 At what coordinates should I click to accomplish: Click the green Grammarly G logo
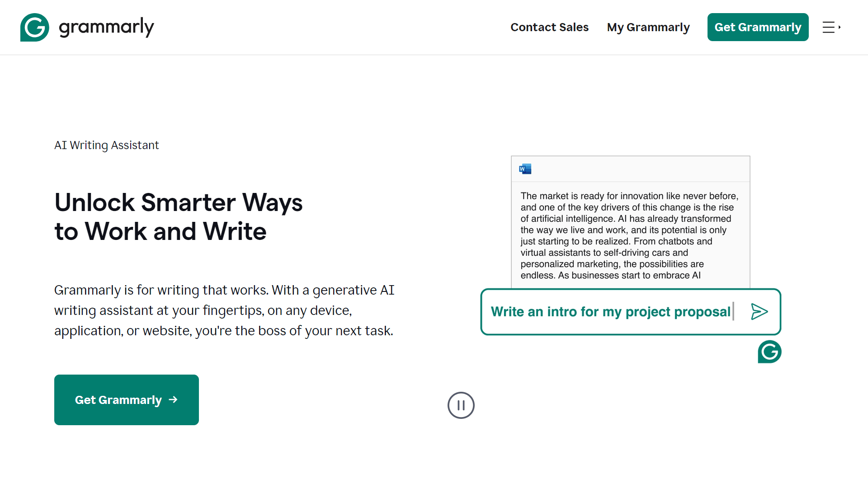34,27
